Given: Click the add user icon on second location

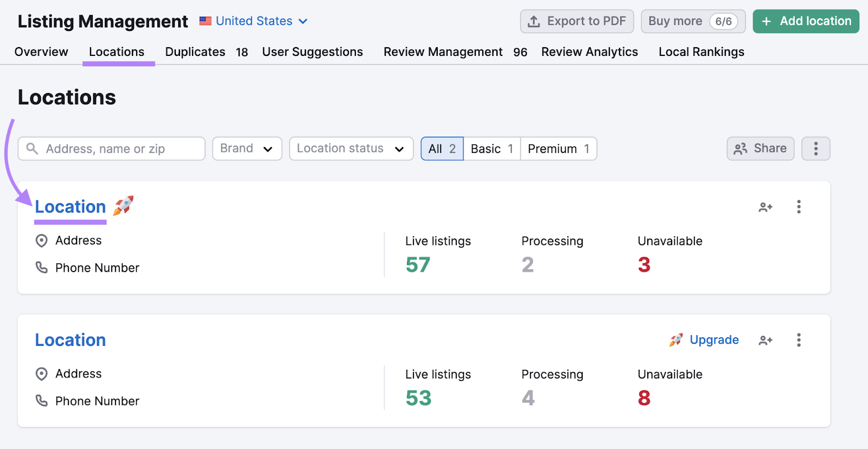Looking at the screenshot, I should click(765, 340).
